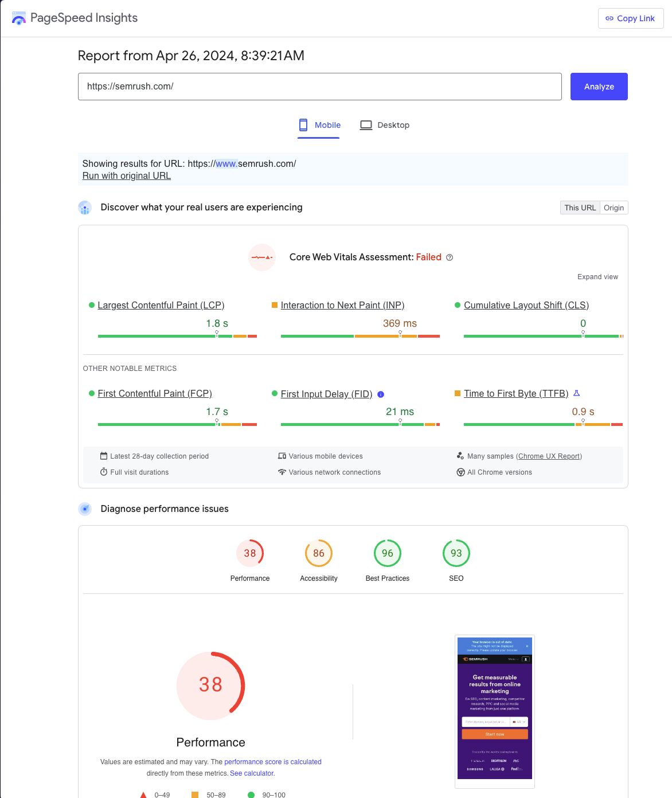This screenshot has width=672, height=798.
Task: Switch to Origin data view
Action: 614,208
